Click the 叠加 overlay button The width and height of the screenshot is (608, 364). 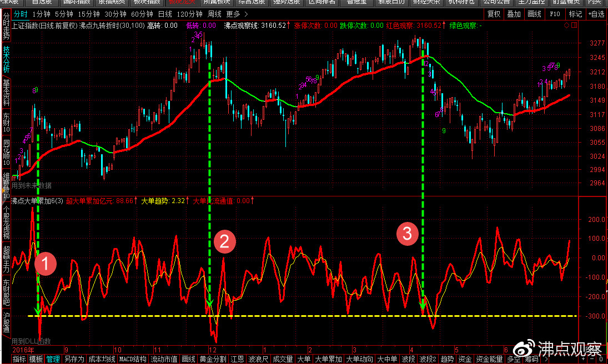click(514, 14)
